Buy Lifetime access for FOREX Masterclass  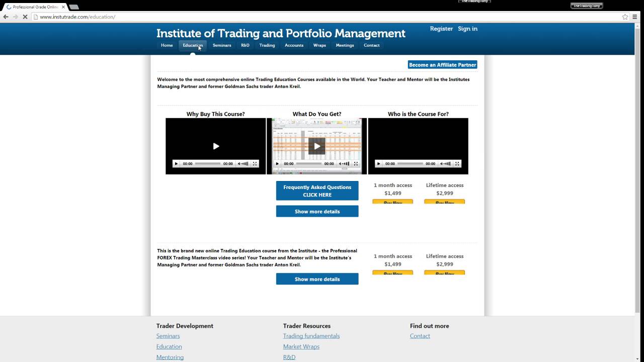pyautogui.click(x=445, y=273)
